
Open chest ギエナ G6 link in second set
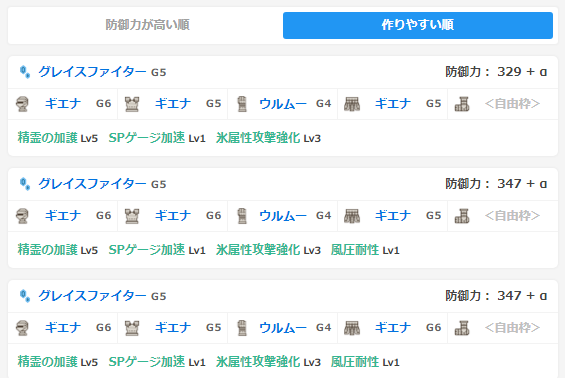[173, 216]
